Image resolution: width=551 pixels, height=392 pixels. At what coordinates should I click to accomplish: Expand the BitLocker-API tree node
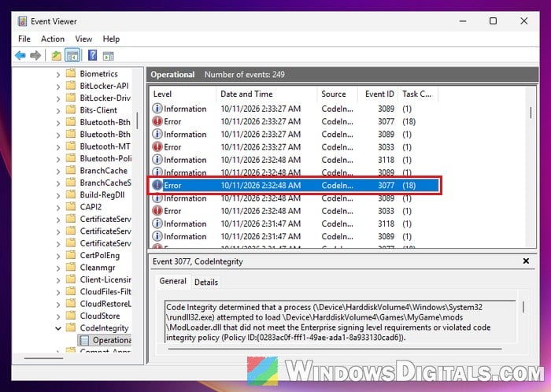tap(58, 87)
